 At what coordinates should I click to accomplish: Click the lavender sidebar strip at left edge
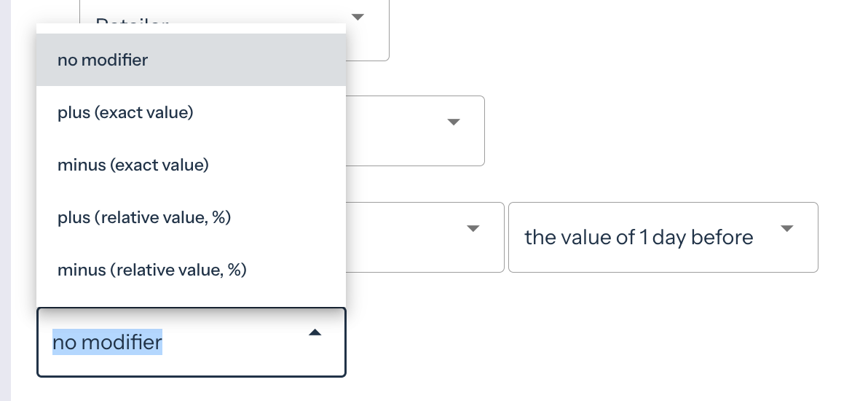[5, 200]
